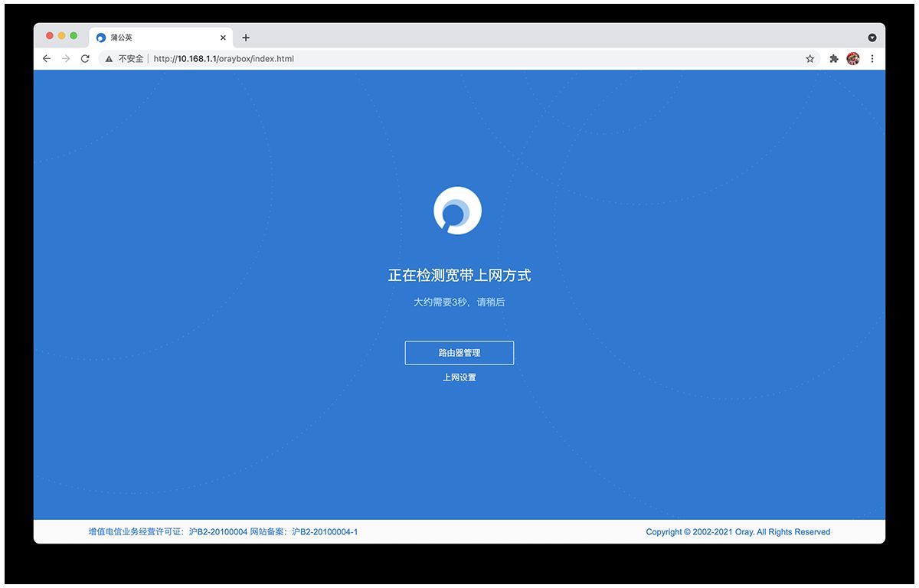The image size is (919, 588).
Task: Click the 路由器管理 button
Action: [459, 353]
